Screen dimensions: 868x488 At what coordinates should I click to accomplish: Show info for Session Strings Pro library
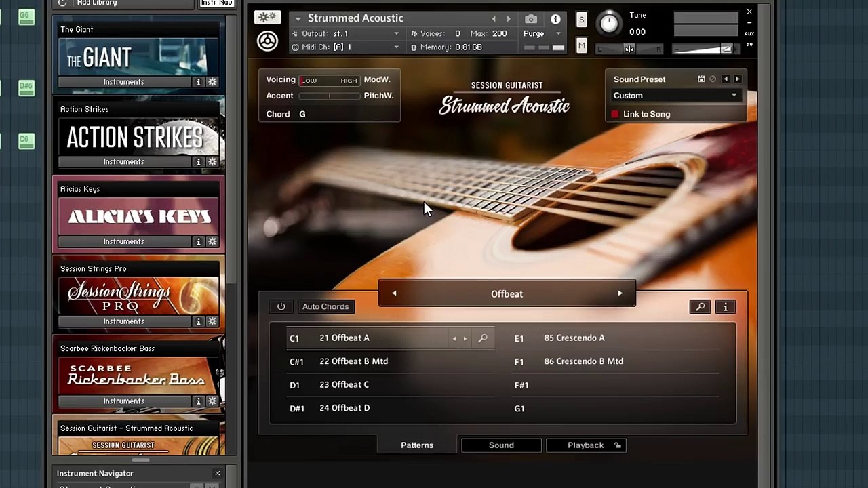click(x=199, y=321)
